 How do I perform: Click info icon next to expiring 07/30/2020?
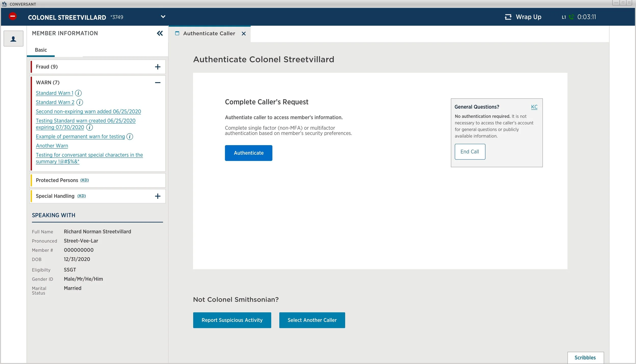[89, 127]
